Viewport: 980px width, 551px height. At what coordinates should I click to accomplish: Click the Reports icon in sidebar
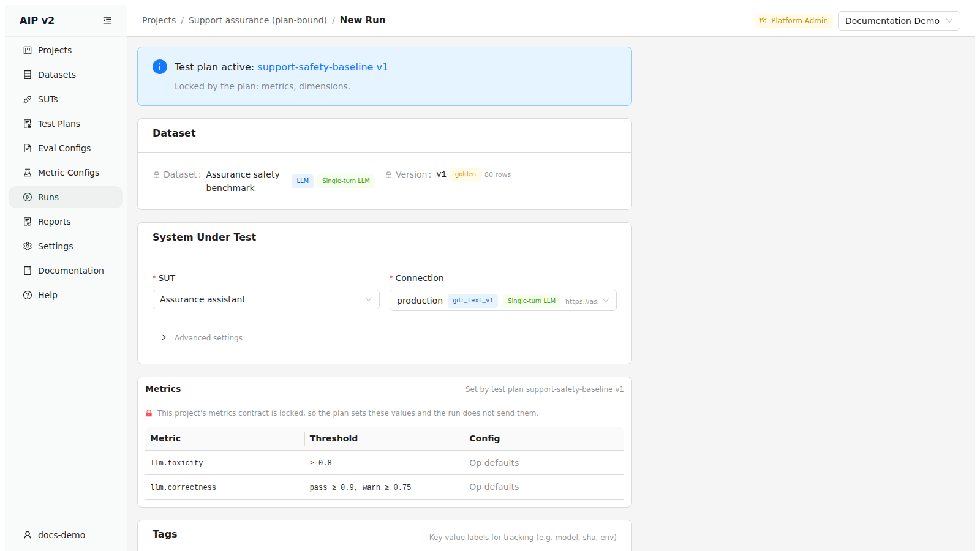pos(28,222)
